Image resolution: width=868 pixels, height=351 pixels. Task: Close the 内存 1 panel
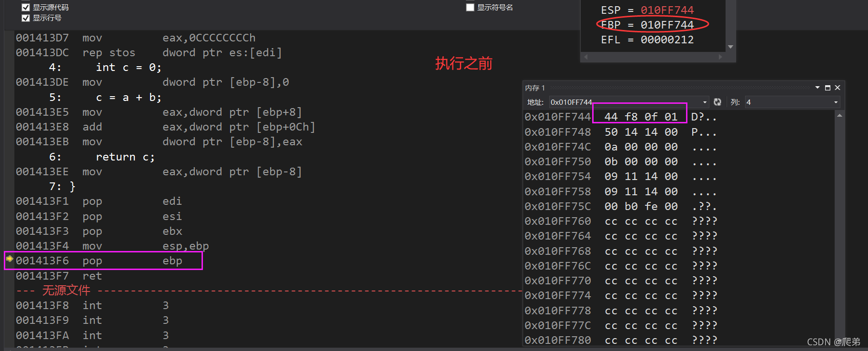838,88
